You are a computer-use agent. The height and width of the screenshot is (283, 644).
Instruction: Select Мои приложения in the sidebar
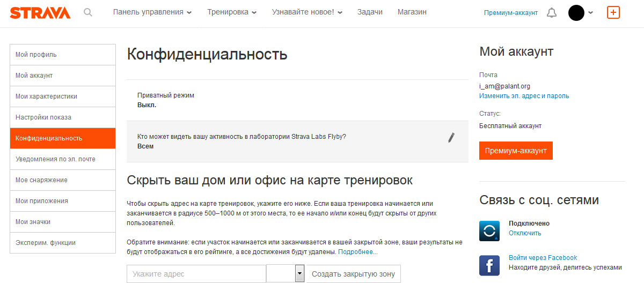click(x=63, y=201)
